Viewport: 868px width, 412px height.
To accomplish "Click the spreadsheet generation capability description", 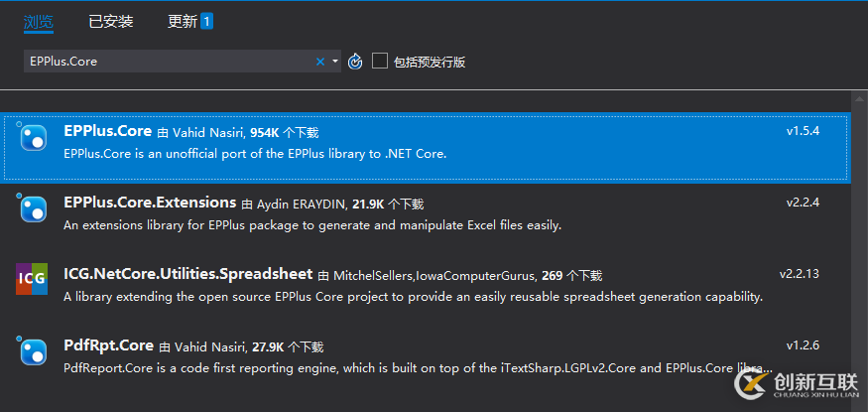I will [x=414, y=297].
